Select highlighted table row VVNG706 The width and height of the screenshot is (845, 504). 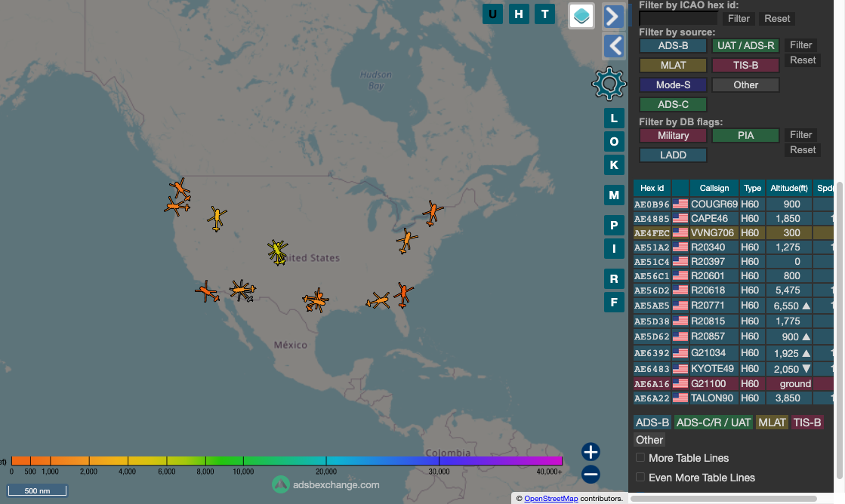pyautogui.click(x=733, y=232)
